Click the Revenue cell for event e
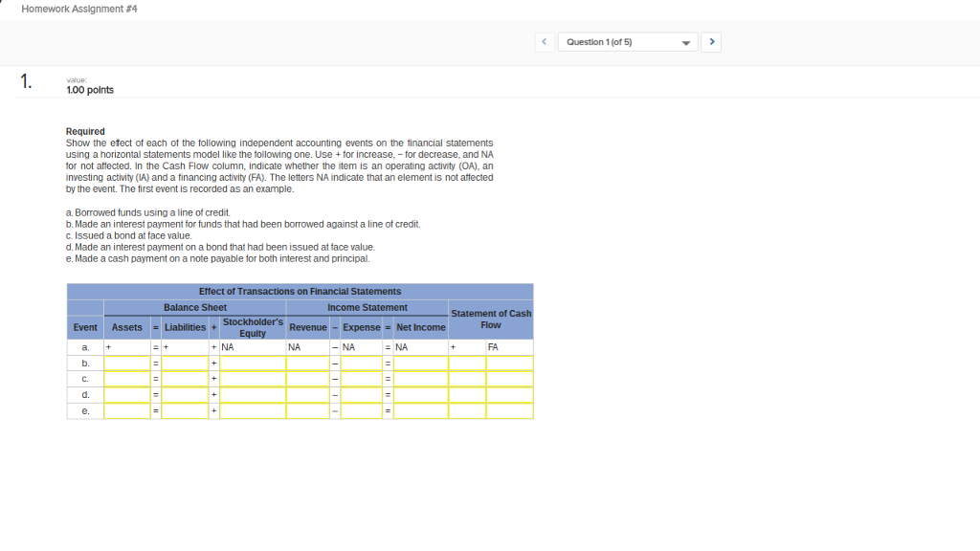980x551 pixels. [x=308, y=411]
